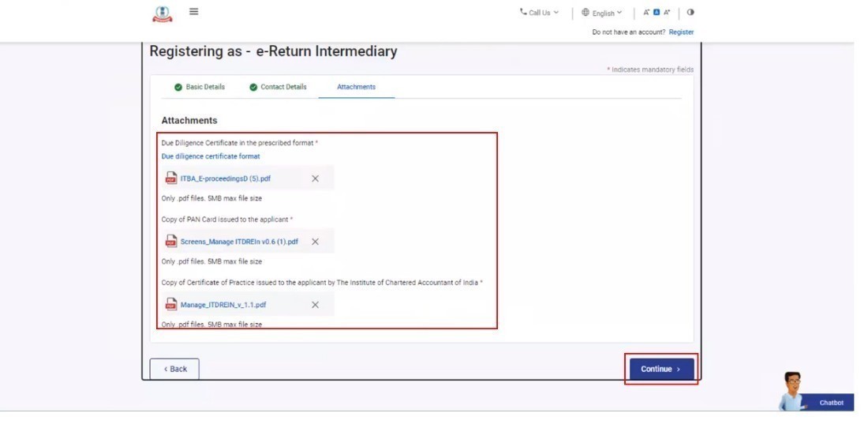Remove the Screens_Manage ITDREIn v0.6 (1).pdf file
The width and height of the screenshot is (868, 428).
[x=315, y=242]
